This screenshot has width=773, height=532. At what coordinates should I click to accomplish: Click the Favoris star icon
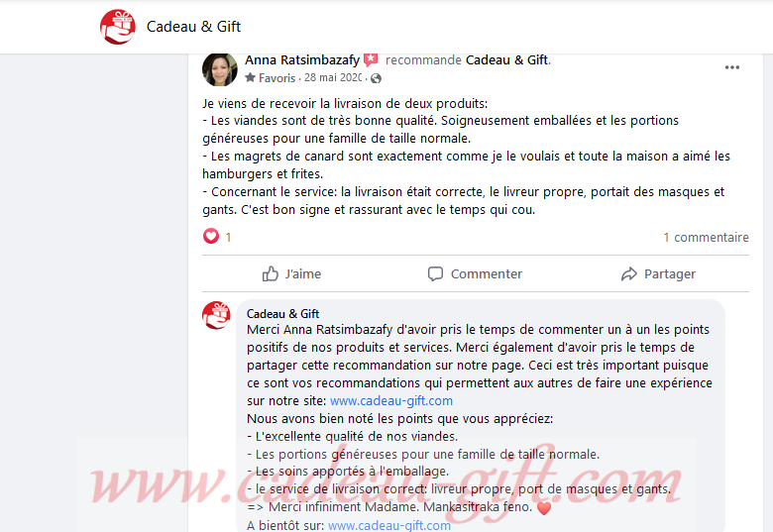click(x=251, y=77)
